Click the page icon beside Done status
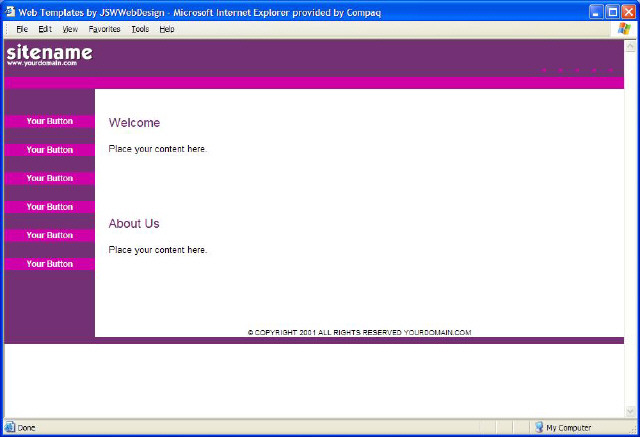 click(x=10, y=427)
